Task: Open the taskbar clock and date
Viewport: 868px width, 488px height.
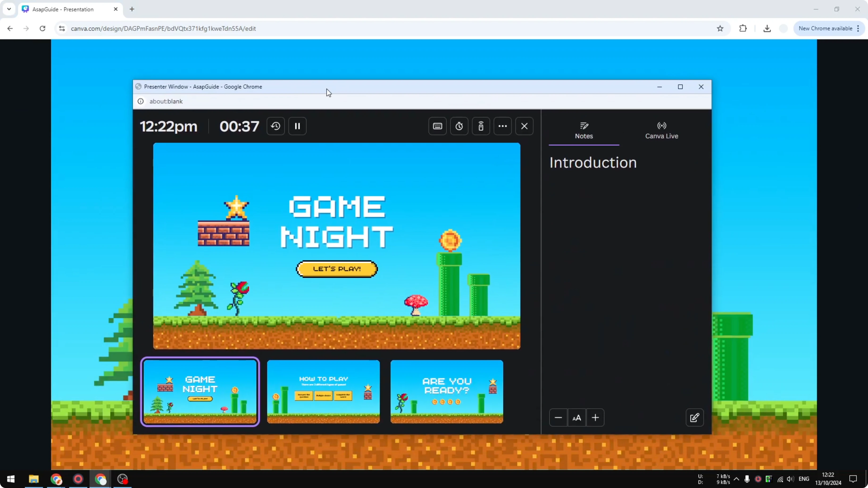Action: pos(828,479)
